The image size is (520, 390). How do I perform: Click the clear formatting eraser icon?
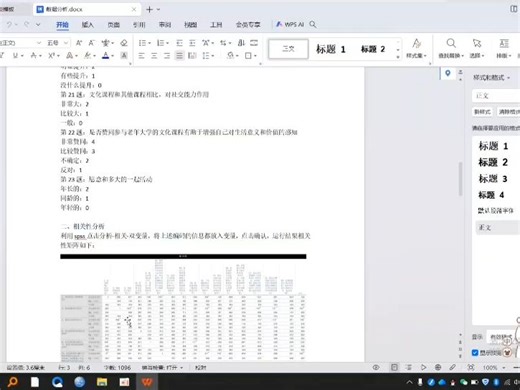124,43
